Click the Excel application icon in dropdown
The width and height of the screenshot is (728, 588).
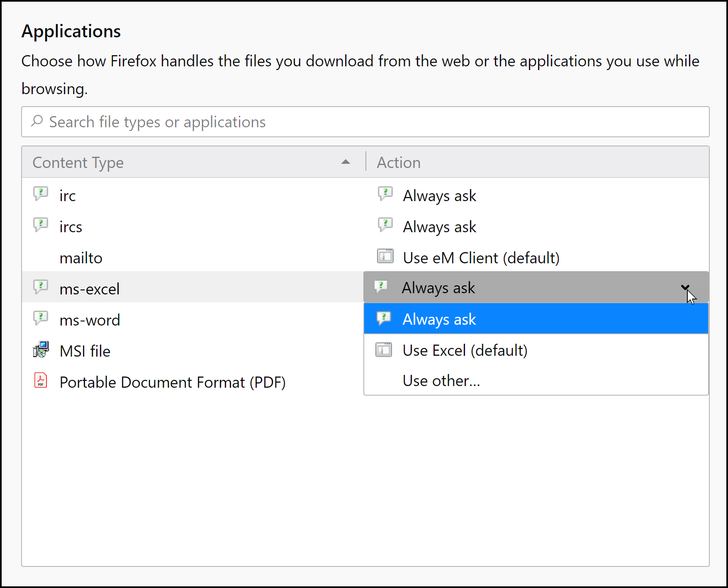(x=384, y=350)
